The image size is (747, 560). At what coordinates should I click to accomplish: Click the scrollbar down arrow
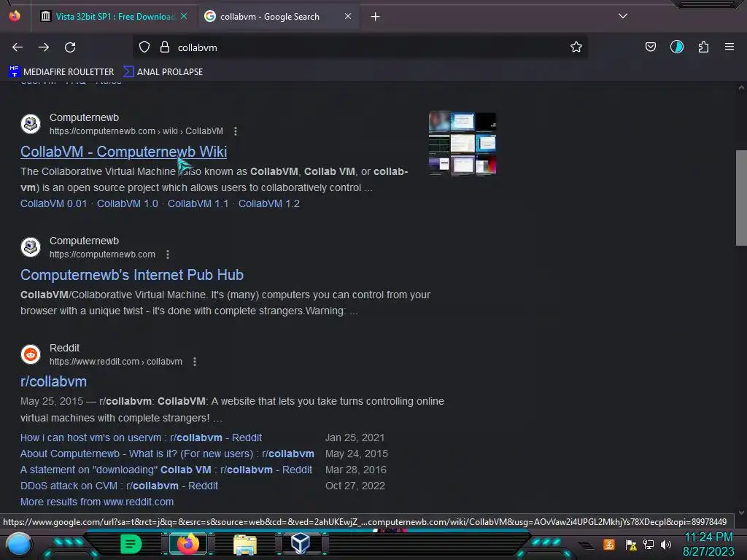(741, 513)
